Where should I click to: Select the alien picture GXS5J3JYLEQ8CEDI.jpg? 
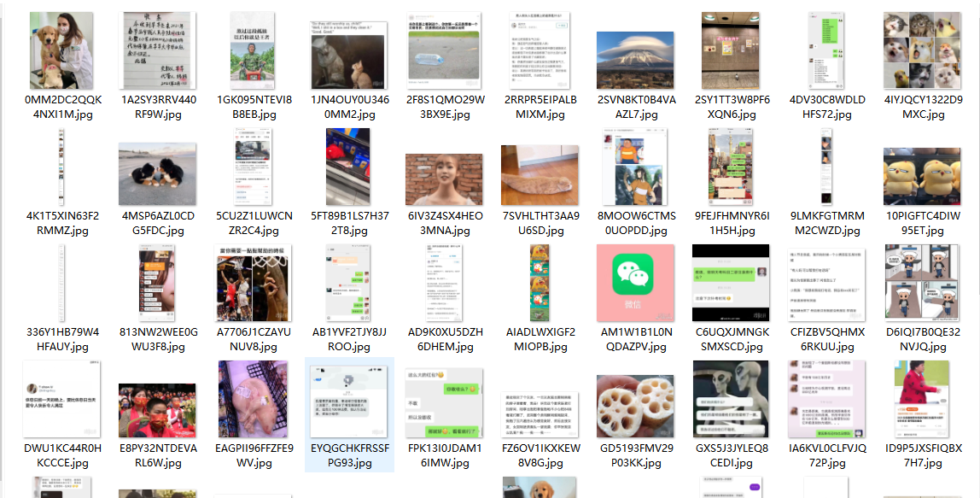coord(731,399)
